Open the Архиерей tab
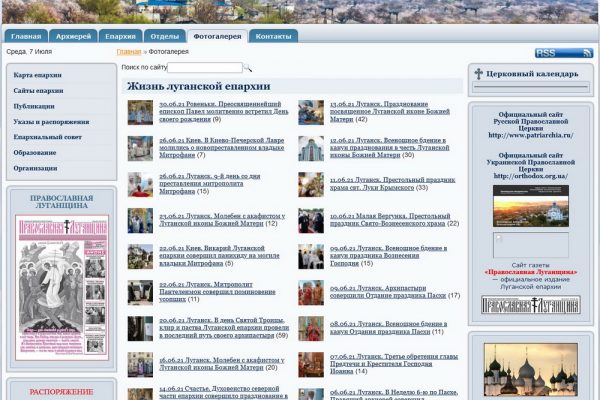600x400 pixels. tap(74, 36)
